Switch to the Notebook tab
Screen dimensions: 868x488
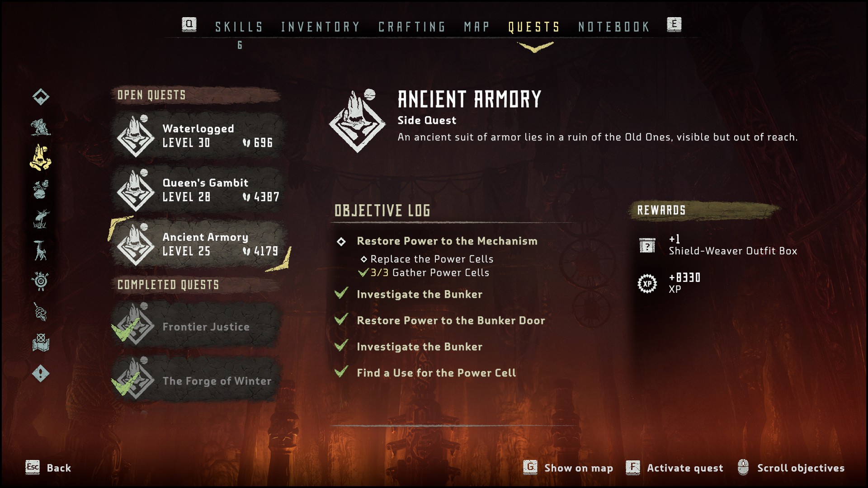(x=614, y=27)
